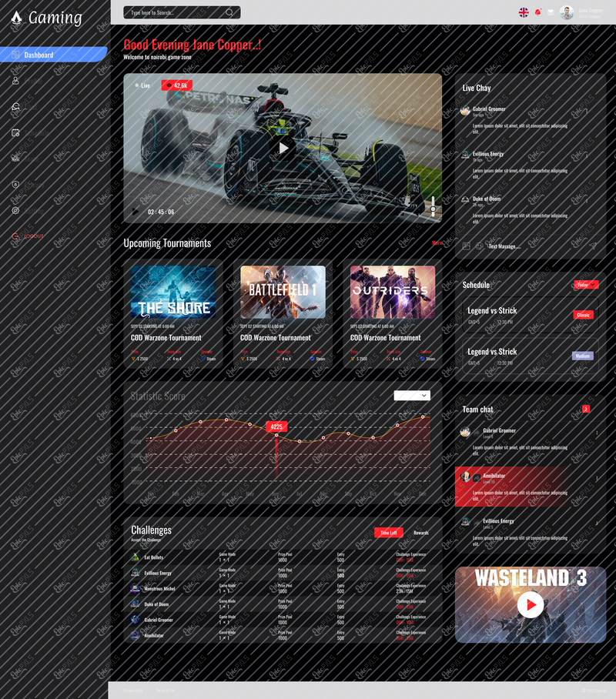Image resolution: width=616 pixels, height=699 pixels.
Task: Click the search magnifier icon
Action: pyautogui.click(x=229, y=12)
